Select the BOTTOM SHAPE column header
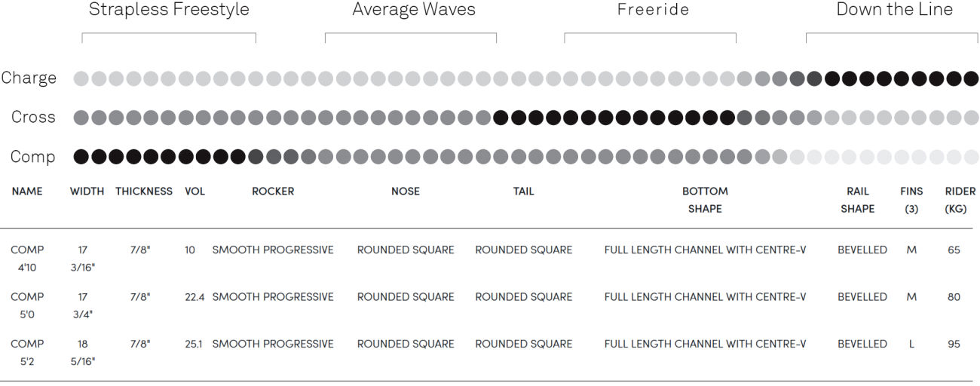Viewport: 980px width, 386px height. pos(705,200)
